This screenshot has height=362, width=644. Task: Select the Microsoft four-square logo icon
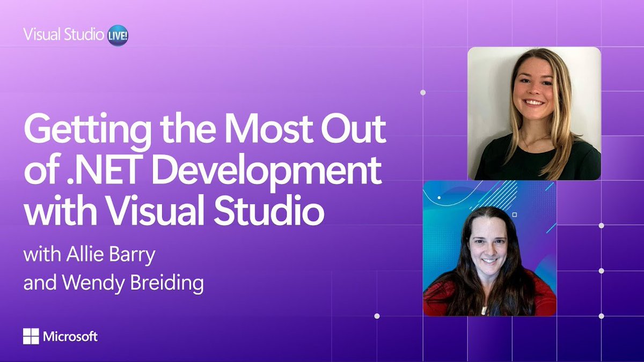point(31,337)
